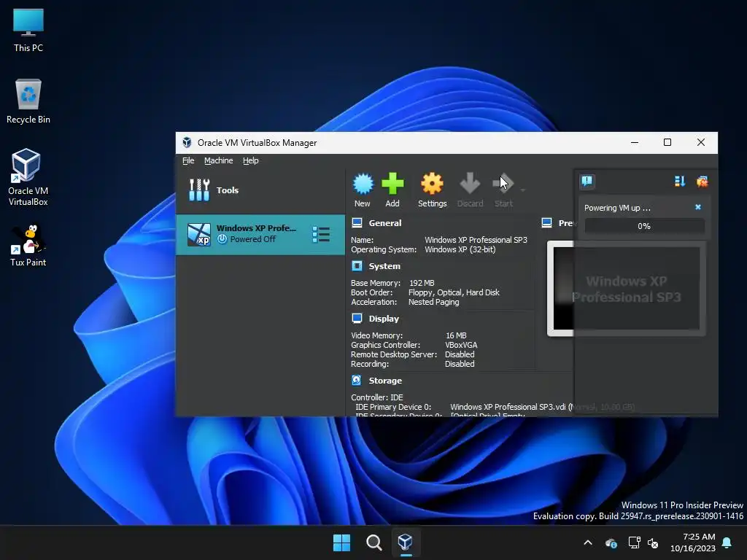Click the General section monitor icon
The image size is (747, 560).
[x=357, y=222]
